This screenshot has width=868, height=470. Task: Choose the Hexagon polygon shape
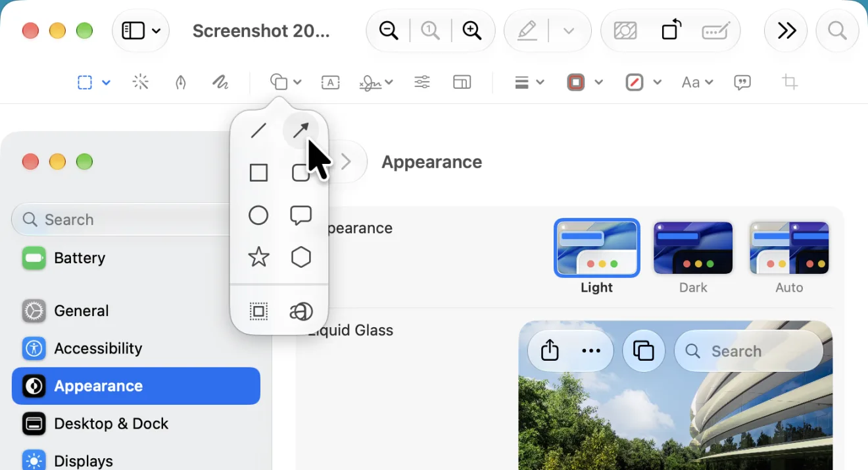click(x=301, y=257)
